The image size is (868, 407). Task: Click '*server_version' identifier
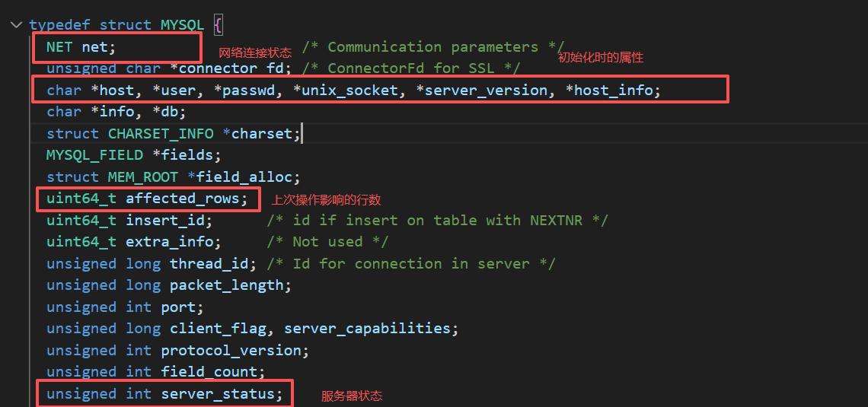(x=482, y=90)
